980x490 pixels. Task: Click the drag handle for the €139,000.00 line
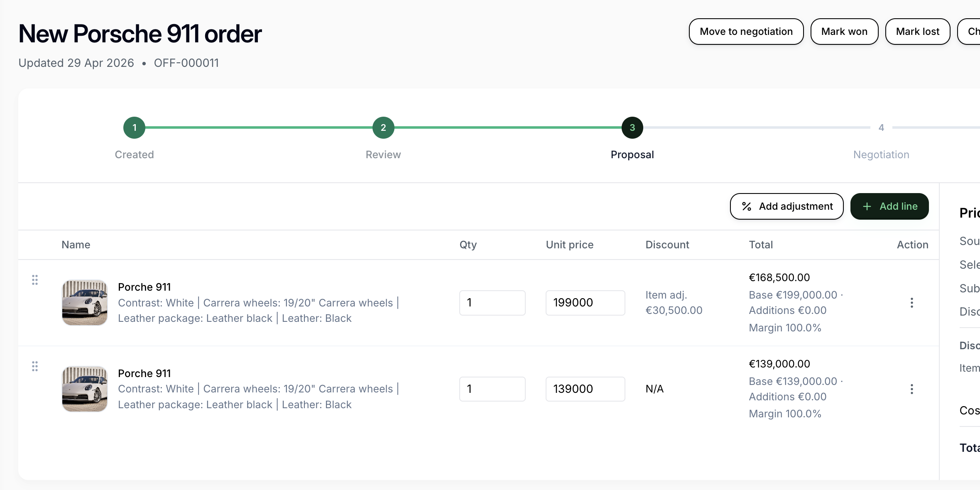(x=35, y=366)
